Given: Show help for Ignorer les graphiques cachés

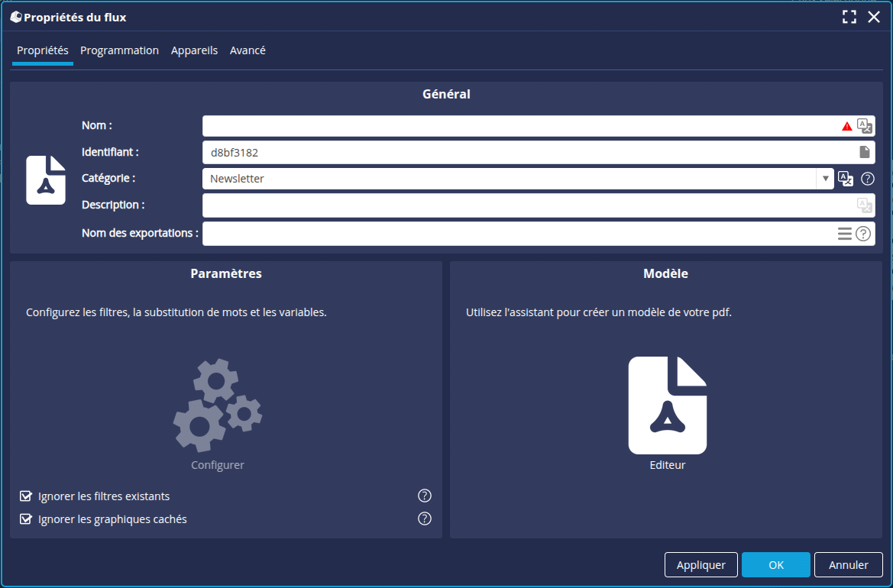Looking at the screenshot, I should tap(425, 519).
